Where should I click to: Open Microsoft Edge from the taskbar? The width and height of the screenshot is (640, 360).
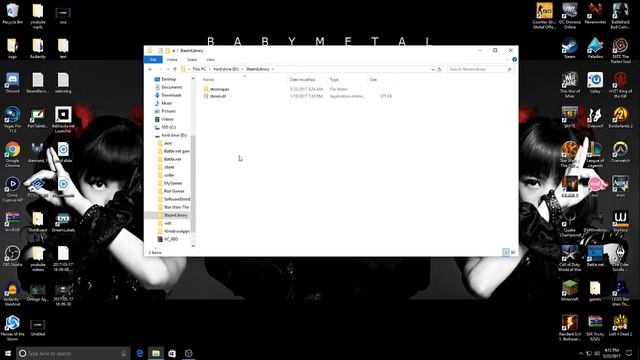tap(140, 353)
